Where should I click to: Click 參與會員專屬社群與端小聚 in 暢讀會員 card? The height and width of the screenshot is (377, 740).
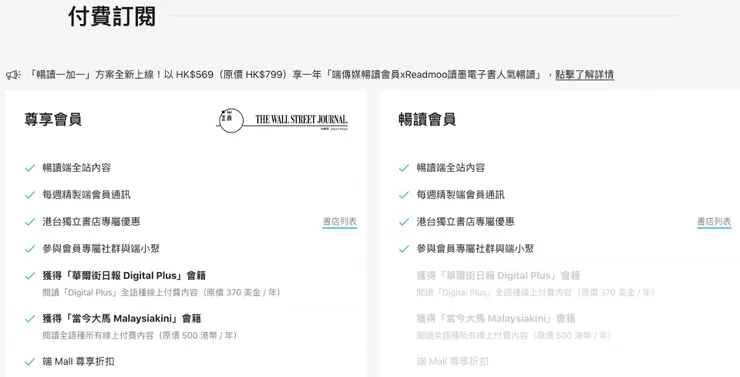point(475,248)
